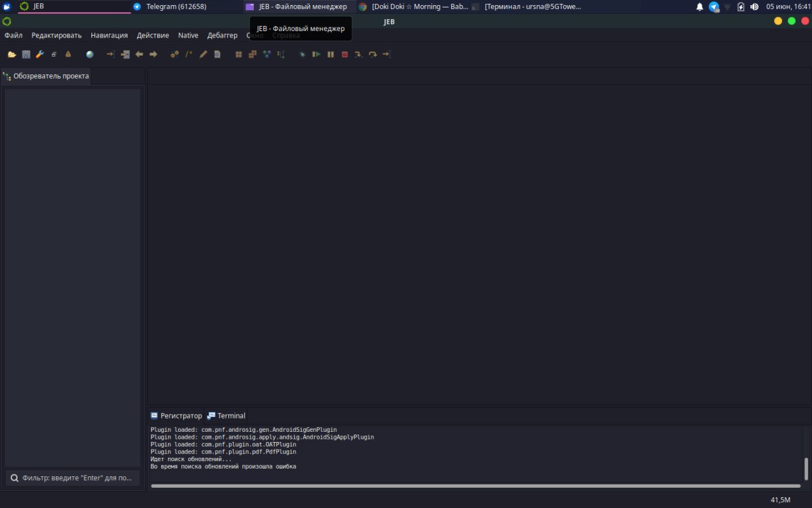Open a file with the folder toolbar icon
The image size is (812, 508).
pos(12,55)
